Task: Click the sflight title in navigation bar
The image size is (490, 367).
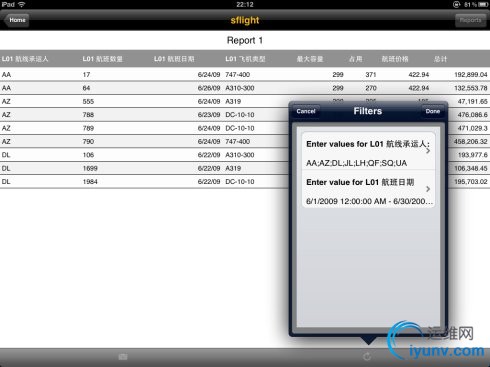Action: 245,20
